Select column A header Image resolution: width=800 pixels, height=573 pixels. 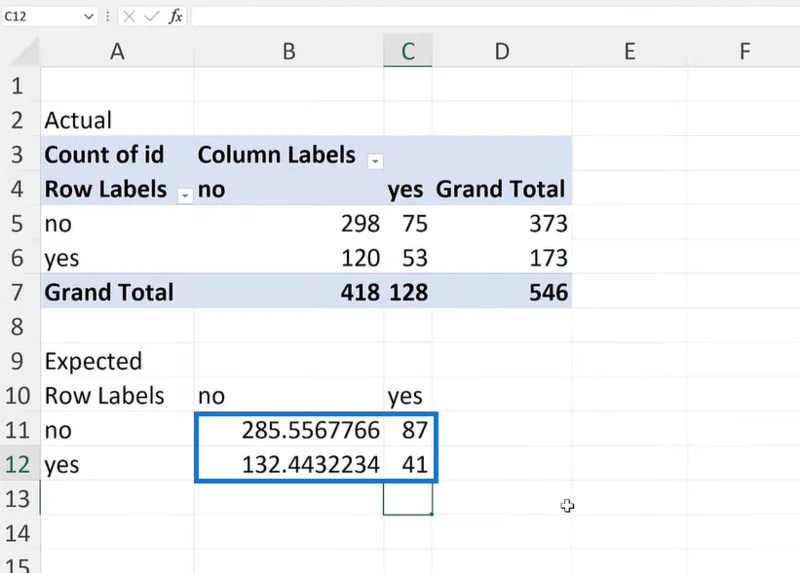pos(117,51)
